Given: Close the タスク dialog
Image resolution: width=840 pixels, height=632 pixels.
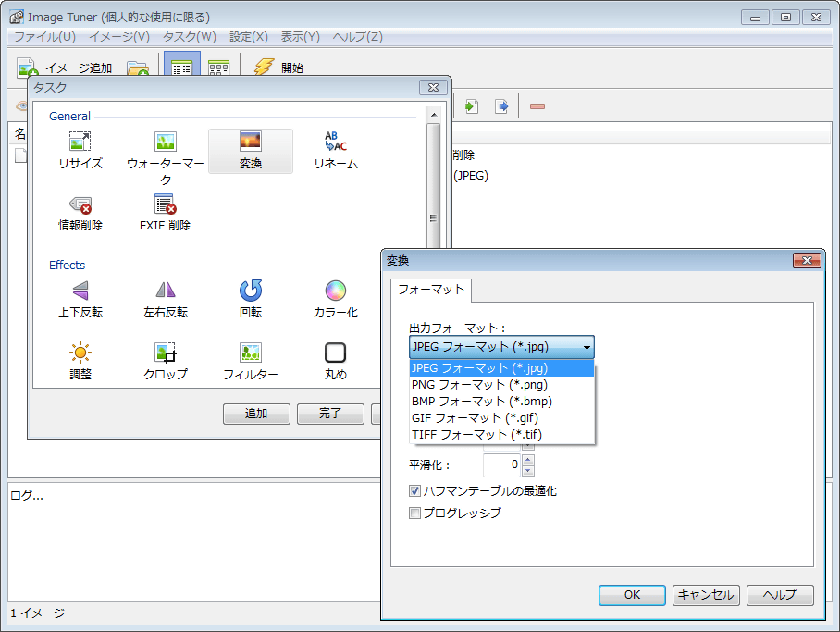Looking at the screenshot, I should [433, 87].
